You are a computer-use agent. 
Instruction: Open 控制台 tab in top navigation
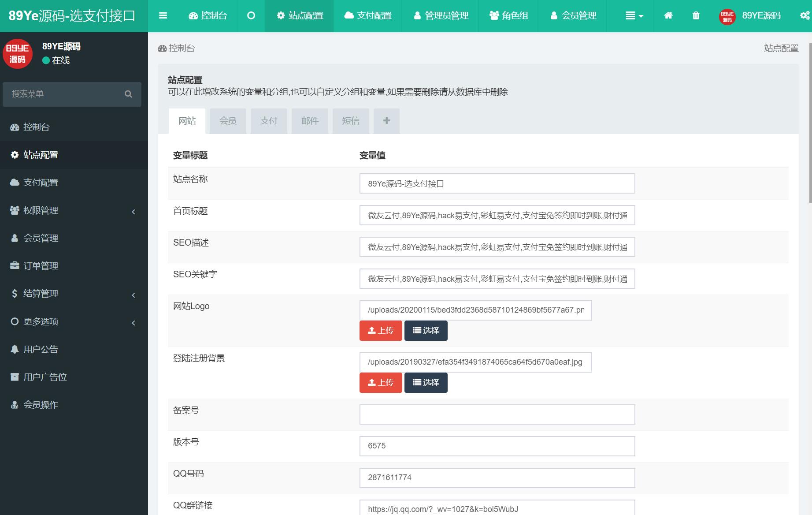[x=208, y=16]
